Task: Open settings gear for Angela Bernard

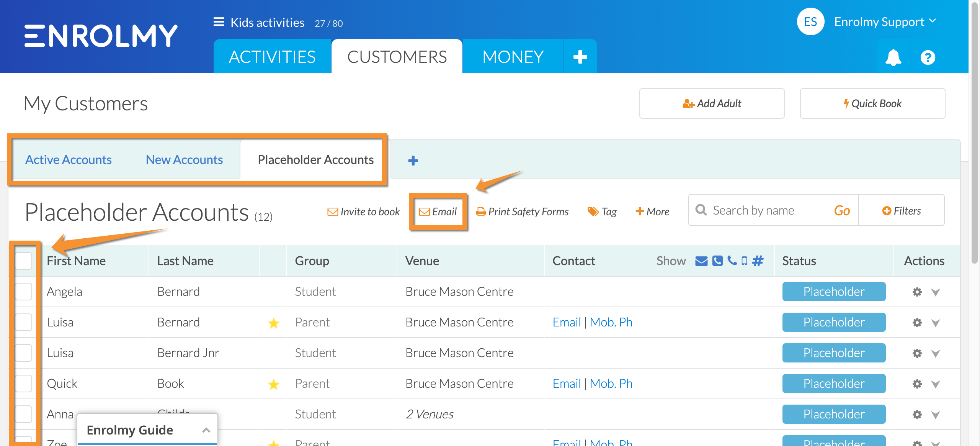Action: (x=917, y=292)
